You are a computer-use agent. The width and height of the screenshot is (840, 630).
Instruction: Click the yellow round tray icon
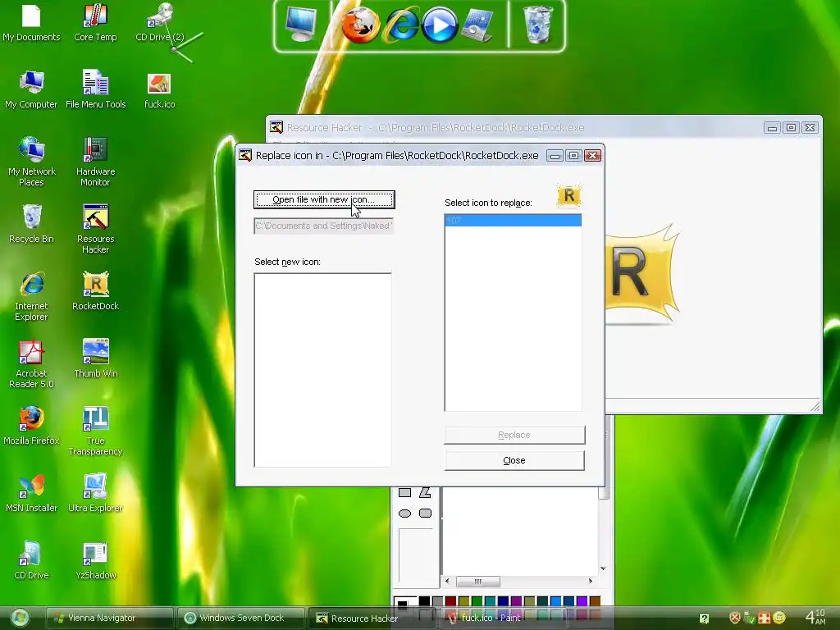click(x=779, y=618)
